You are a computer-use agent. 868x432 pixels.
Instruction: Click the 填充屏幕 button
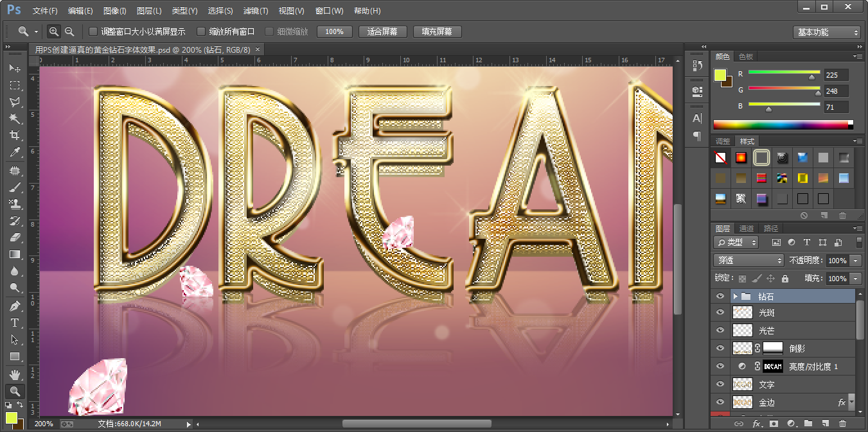click(x=437, y=31)
